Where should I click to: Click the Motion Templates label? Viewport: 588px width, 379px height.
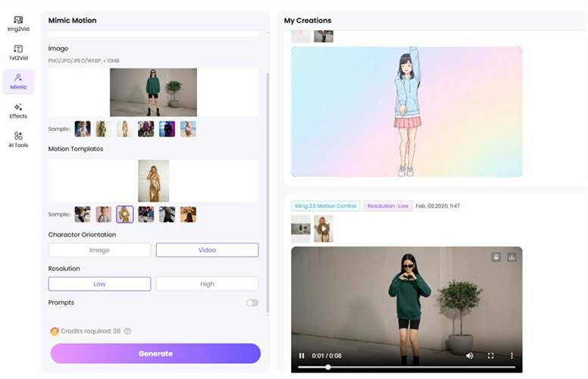pos(76,149)
